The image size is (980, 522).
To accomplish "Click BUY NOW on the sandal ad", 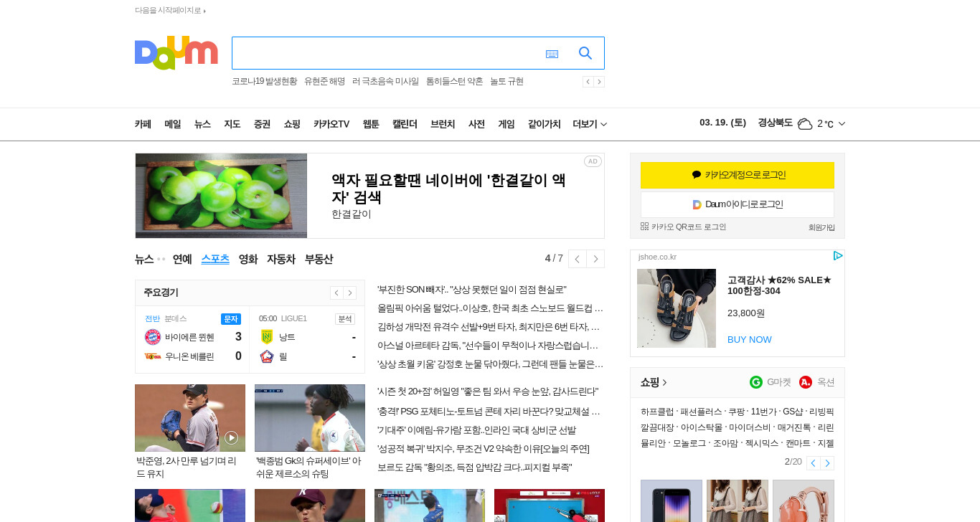I will pyautogui.click(x=750, y=339).
